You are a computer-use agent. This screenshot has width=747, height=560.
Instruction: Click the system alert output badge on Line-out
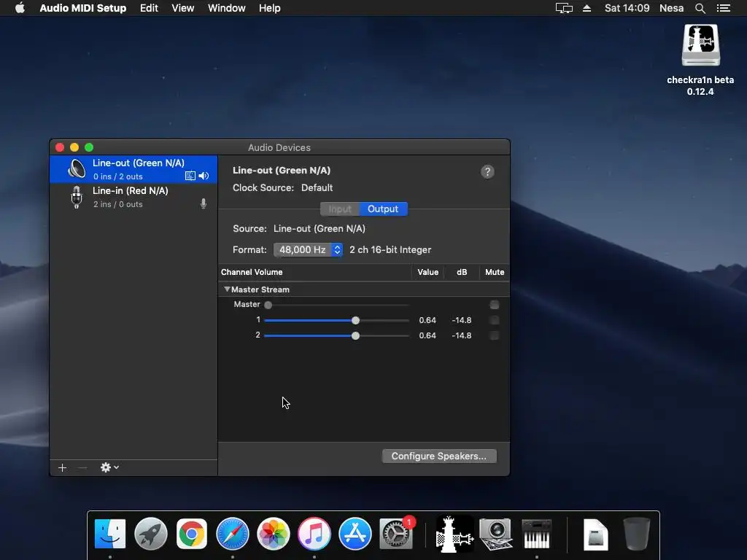point(190,176)
